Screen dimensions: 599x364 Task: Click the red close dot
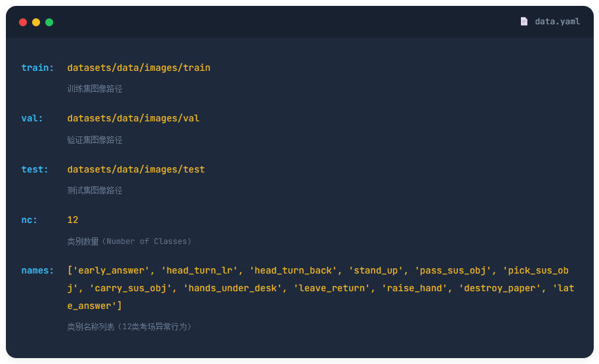(x=23, y=22)
